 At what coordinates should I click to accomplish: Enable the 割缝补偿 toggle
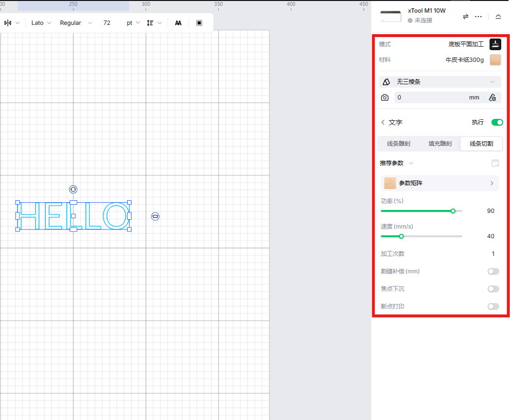(x=493, y=271)
